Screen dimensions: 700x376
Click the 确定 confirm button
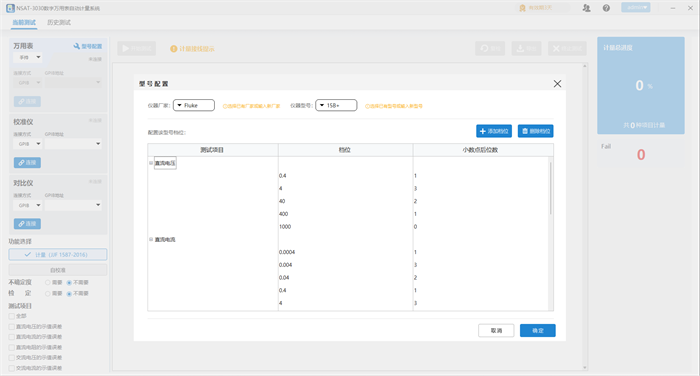point(538,330)
